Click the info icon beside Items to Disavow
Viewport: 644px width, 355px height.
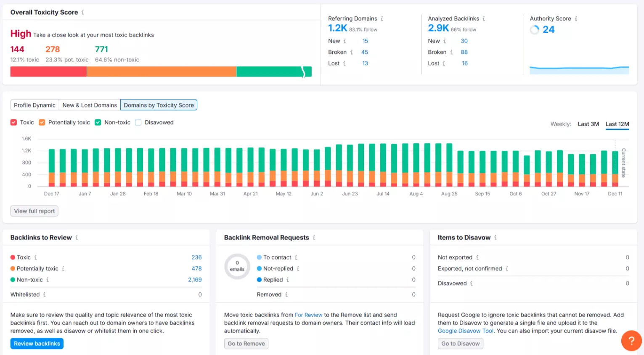click(496, 237)
